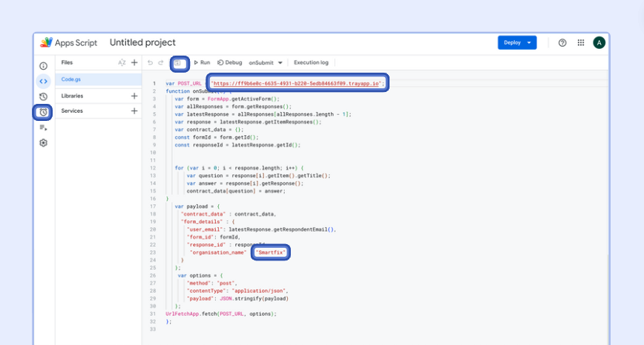The height and width of the screenshot is (345, 644).
Task: Open Project History in the sidebar
Action: pos(43,96)
